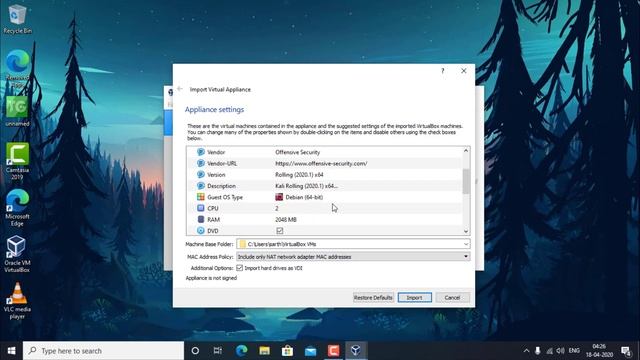Click the Debian OS logo icon
The height and width of the screenshot is (360, 640).
[279, 197]
